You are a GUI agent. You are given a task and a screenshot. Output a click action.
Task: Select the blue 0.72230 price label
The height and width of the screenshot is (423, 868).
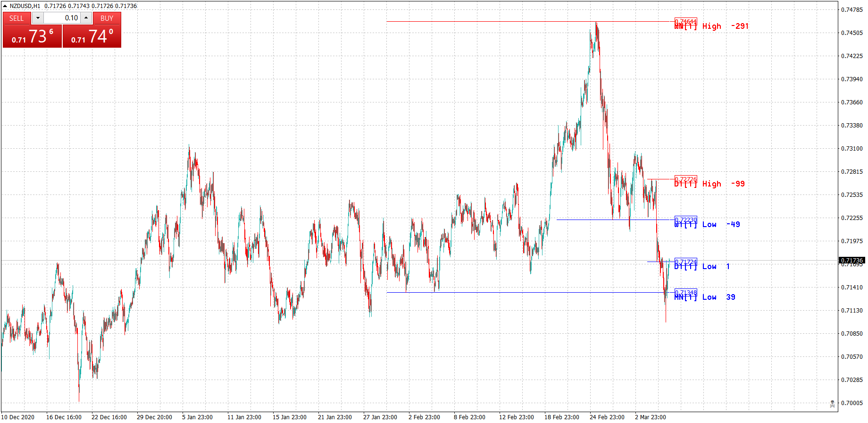[x=685, y=220]
